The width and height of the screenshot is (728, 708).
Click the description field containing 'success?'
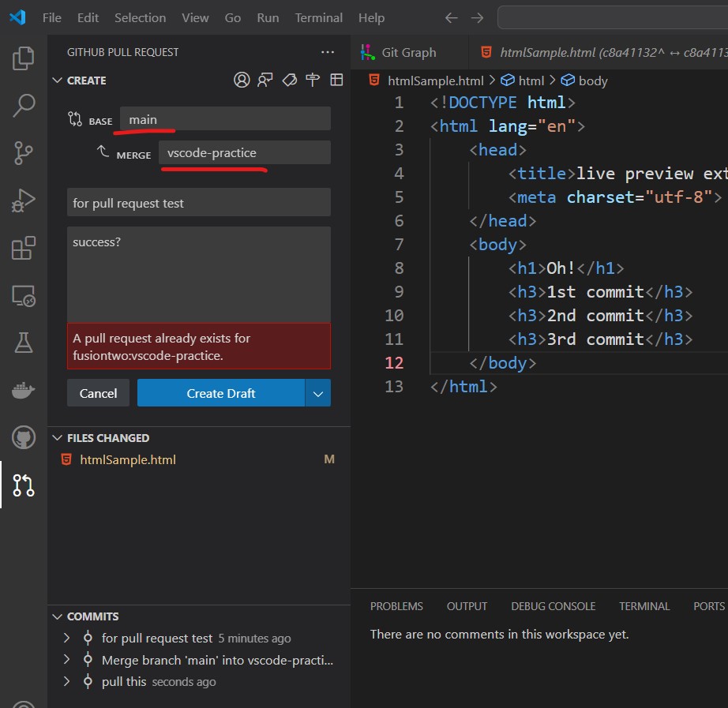[x=199, y=275]
